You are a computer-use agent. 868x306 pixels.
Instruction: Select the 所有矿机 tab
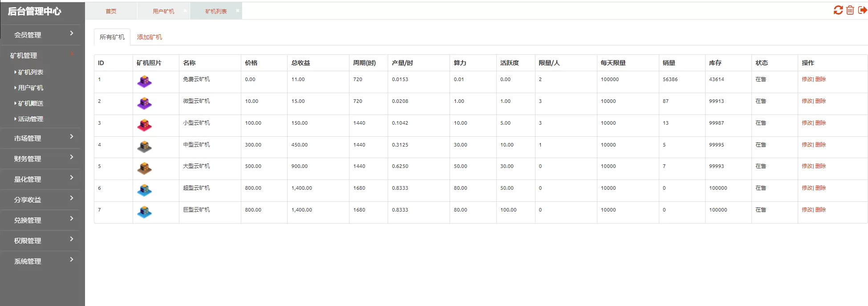[112, 37]
